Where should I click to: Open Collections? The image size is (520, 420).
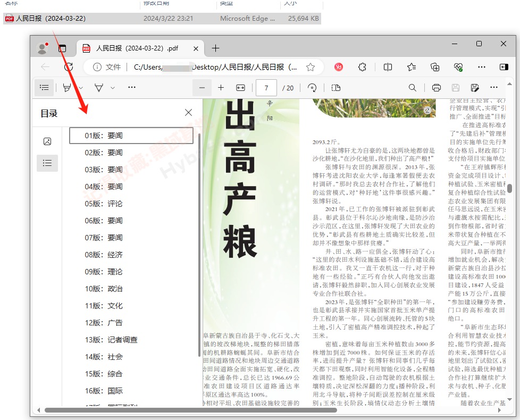(435, 68)
